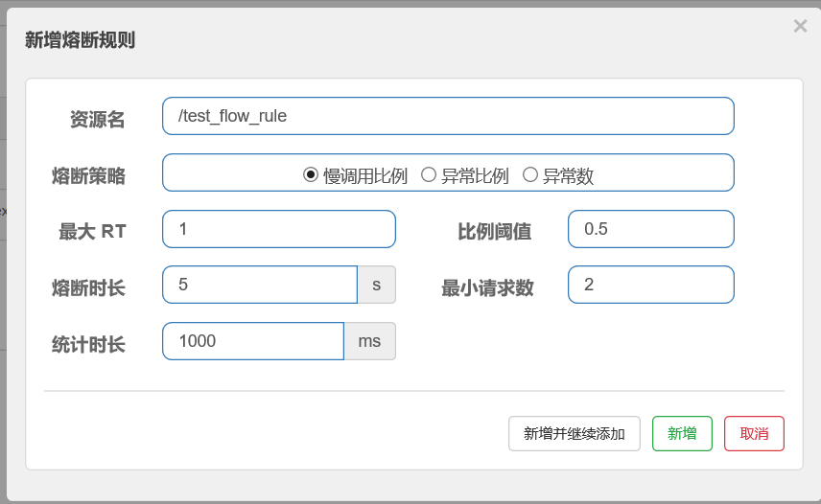
Task: Click the green 新增 button
Action: (x=682, y=433)
